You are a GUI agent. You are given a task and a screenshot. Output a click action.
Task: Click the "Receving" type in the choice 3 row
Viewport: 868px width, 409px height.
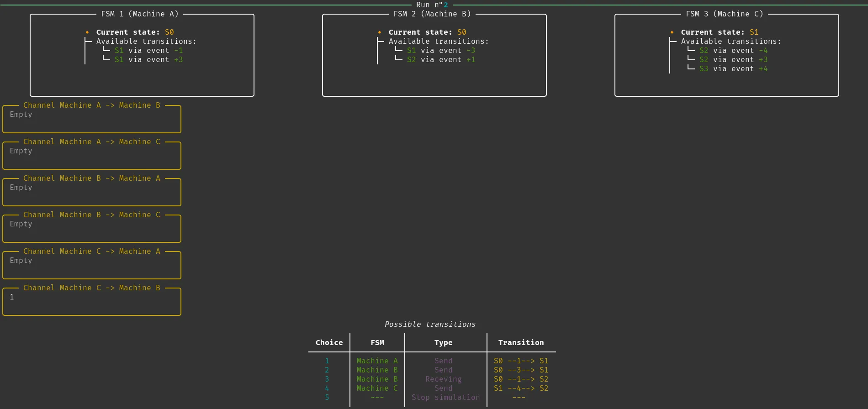[443, 379]
